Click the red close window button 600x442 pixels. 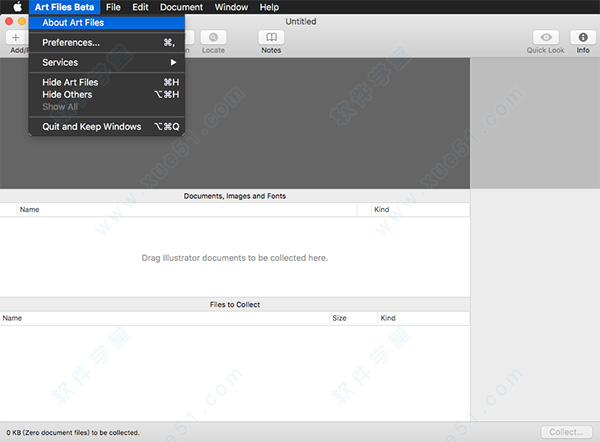point(9,21)
